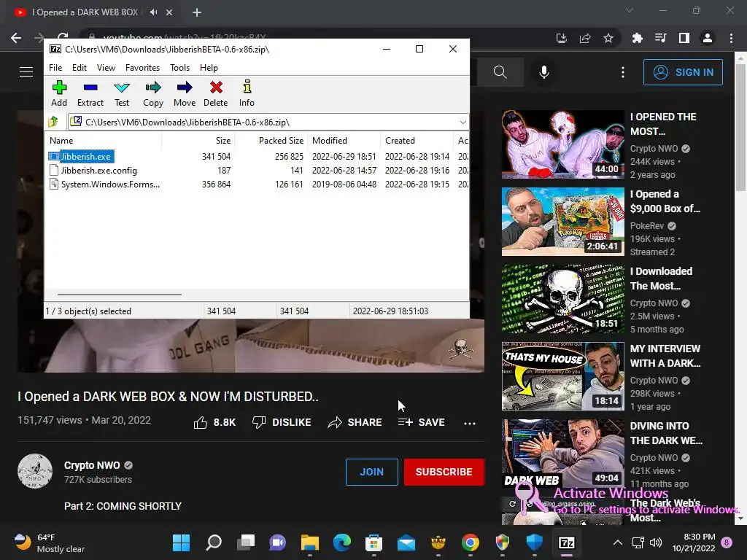Image resolution: width=747 pixels, height=560 pixels.
Task: Click the red Delete icon
Action: click(x=216, y=93)
